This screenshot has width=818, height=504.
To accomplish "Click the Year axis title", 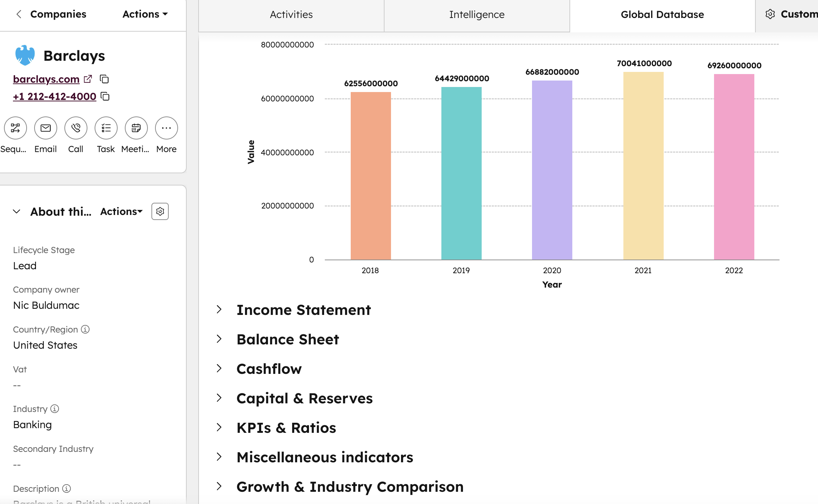I will tap(552, 284).
